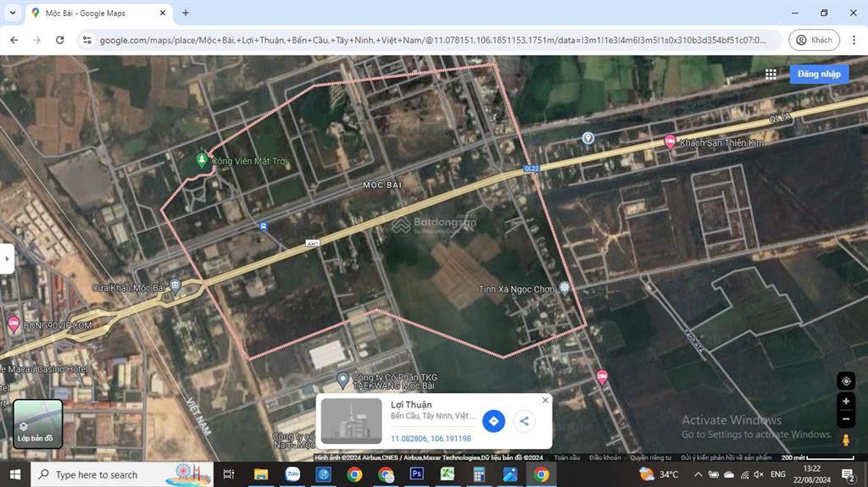Open a new Chrome tab
Screen dimensions: 868x487
(186, 13)
